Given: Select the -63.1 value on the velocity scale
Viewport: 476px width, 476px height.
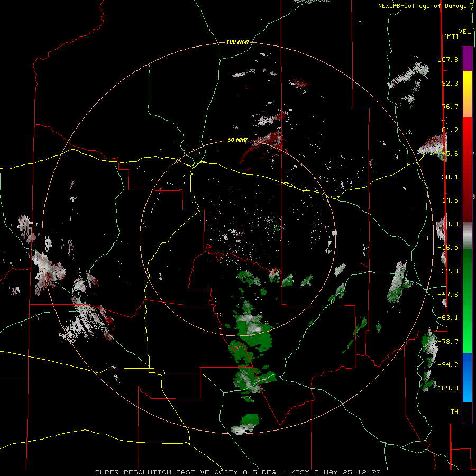Looking at the screenshot, I should [448, 318].
